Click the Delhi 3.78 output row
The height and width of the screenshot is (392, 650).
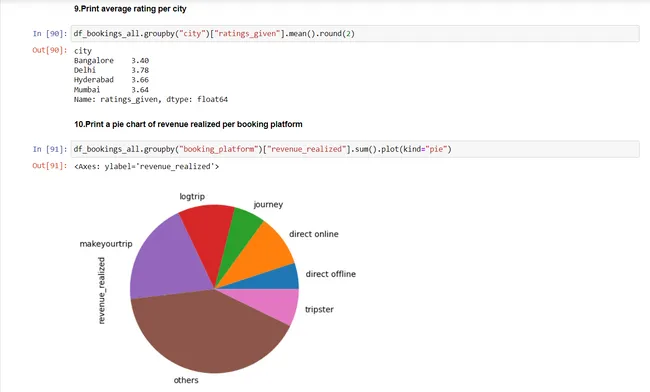click(x=111, y=70)
